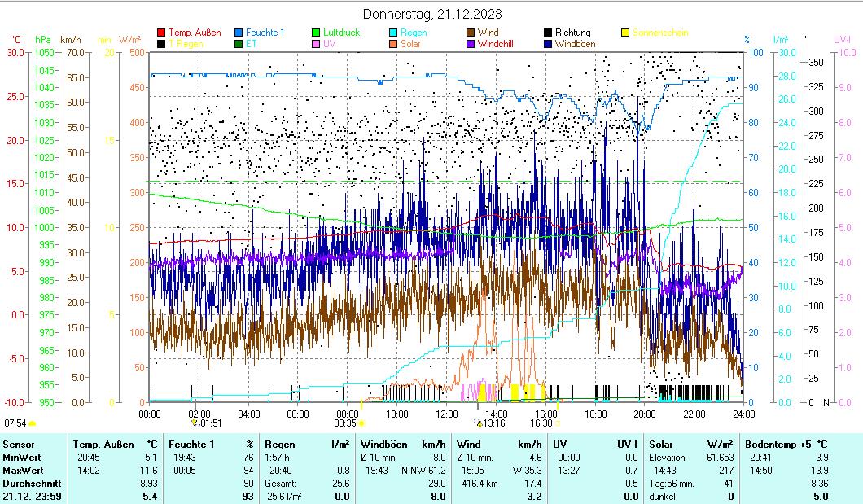Click the hPa pressure axis label

pos(42,39)
